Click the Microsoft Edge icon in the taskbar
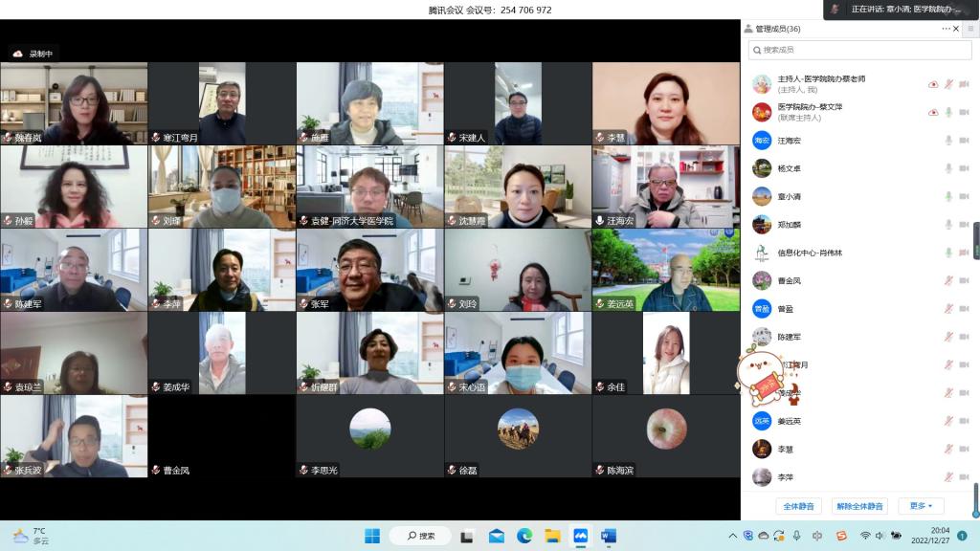The image size is (980, 551). click(523, 536)
